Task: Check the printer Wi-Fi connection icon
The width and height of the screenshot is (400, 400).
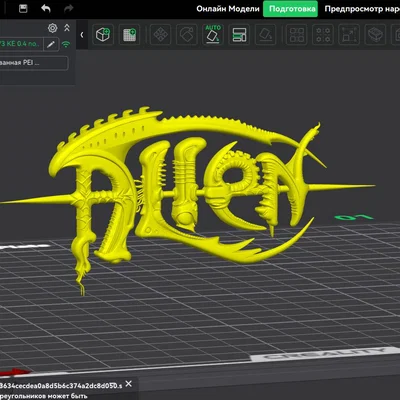Action: 66,44
